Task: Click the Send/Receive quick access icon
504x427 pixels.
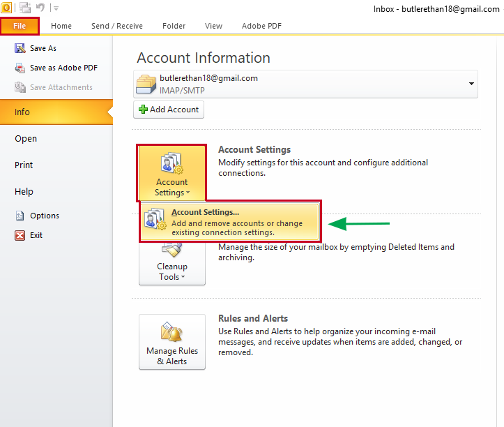Action: (x=25, y=8)
